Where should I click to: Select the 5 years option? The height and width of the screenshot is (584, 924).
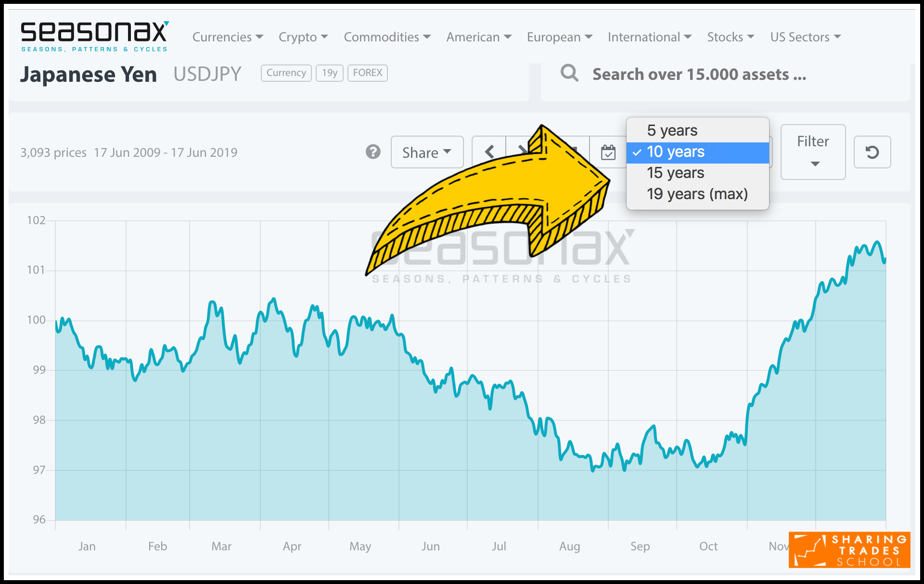click(x=672, y=130)
